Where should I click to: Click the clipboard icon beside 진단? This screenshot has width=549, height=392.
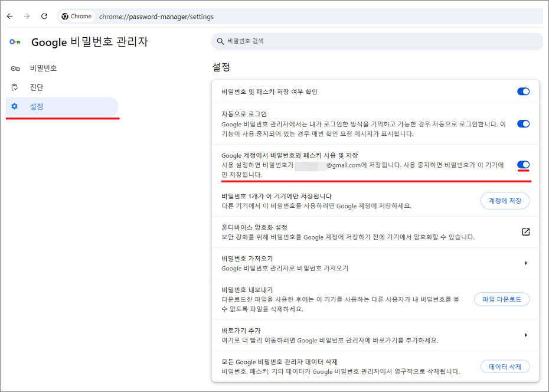(14, 87)
